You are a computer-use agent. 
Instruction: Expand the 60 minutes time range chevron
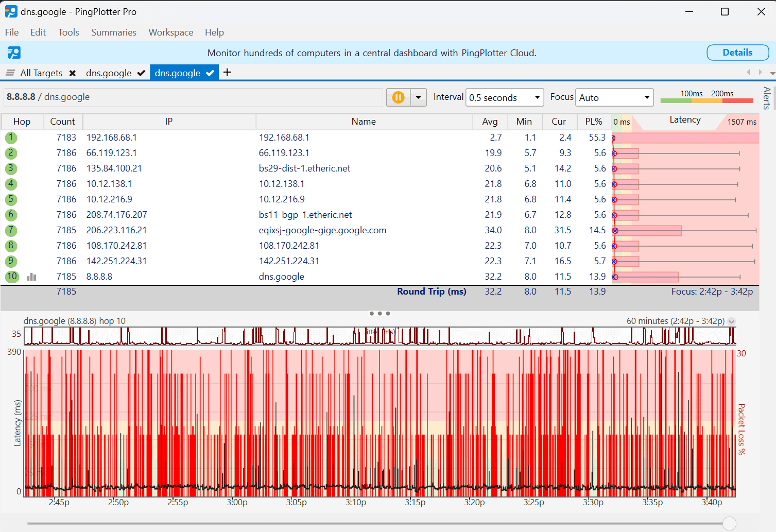(732, 321)
